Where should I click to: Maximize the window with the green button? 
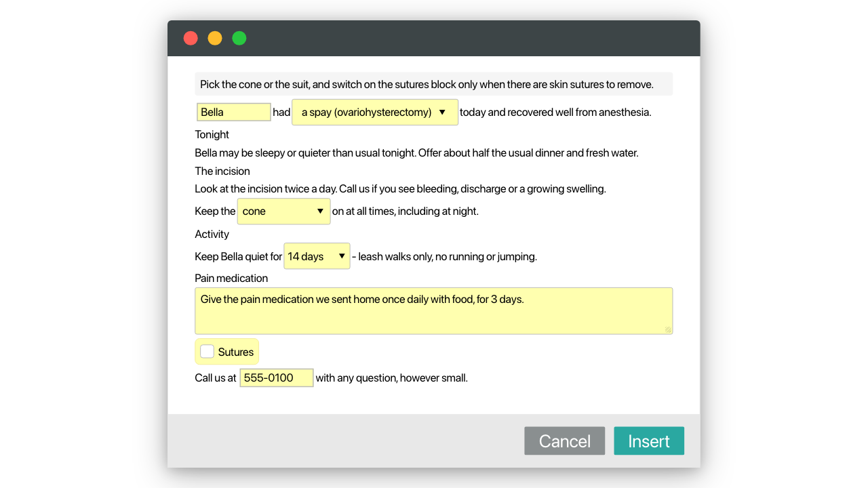[239, 38]
